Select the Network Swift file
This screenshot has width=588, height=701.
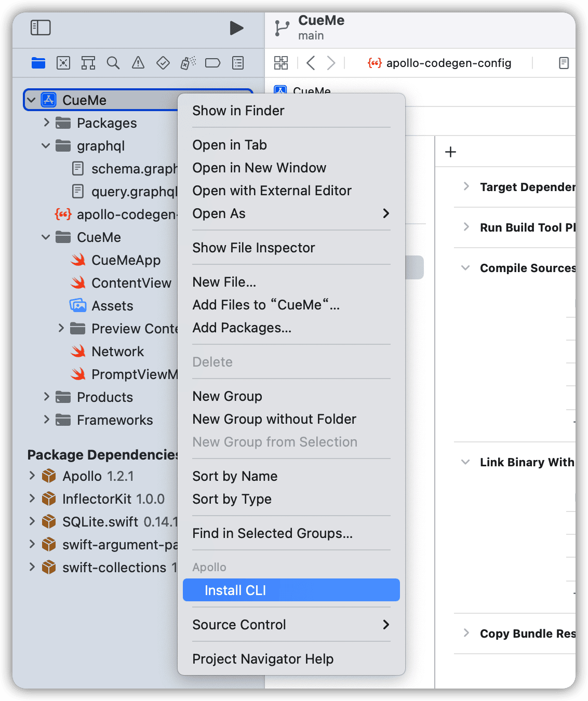107,352
